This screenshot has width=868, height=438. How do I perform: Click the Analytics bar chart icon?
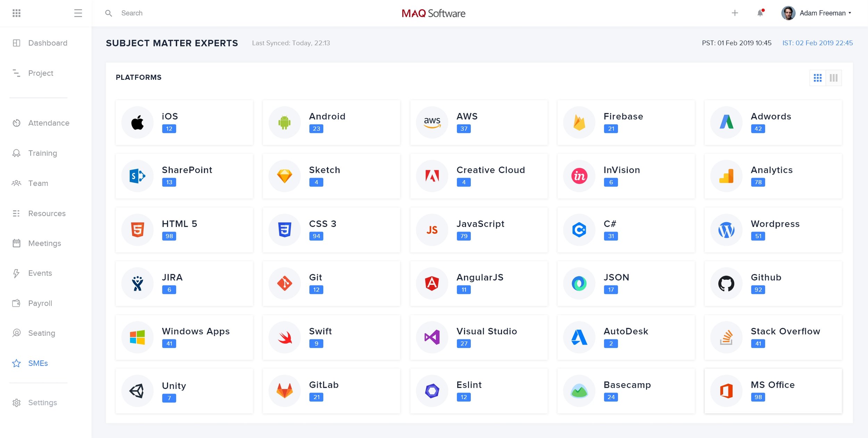click(x=726, y=176)
